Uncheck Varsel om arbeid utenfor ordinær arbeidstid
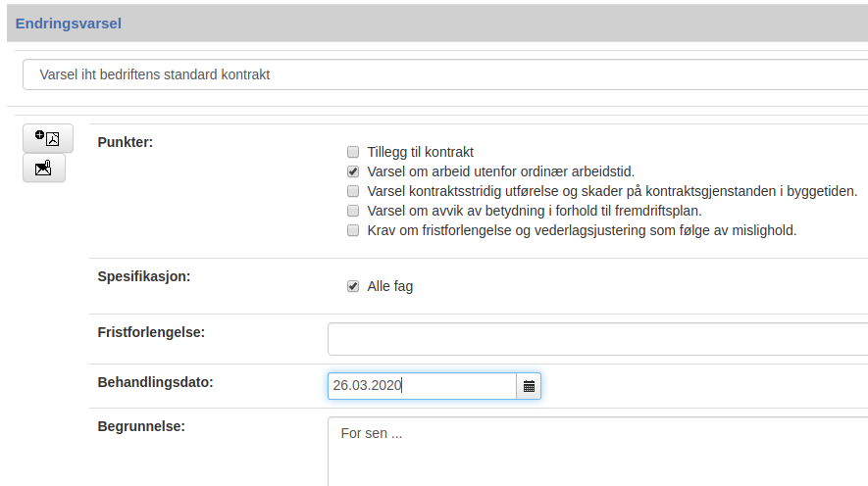The image size is (868, 486). pos(353,171)
